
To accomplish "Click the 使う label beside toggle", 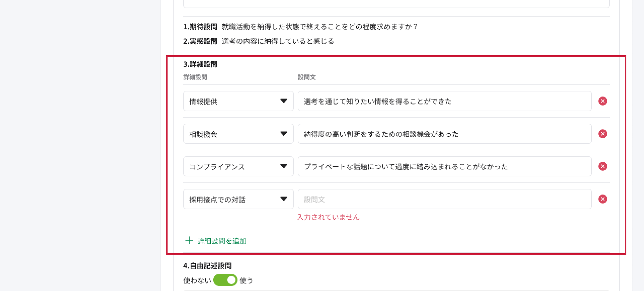I will point(246,280).
